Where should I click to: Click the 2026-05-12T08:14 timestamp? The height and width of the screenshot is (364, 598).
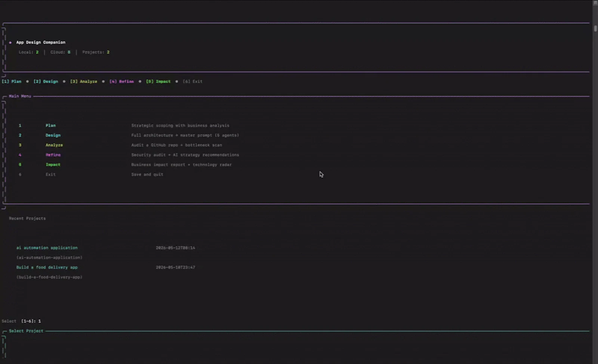(x=175, y=248)
